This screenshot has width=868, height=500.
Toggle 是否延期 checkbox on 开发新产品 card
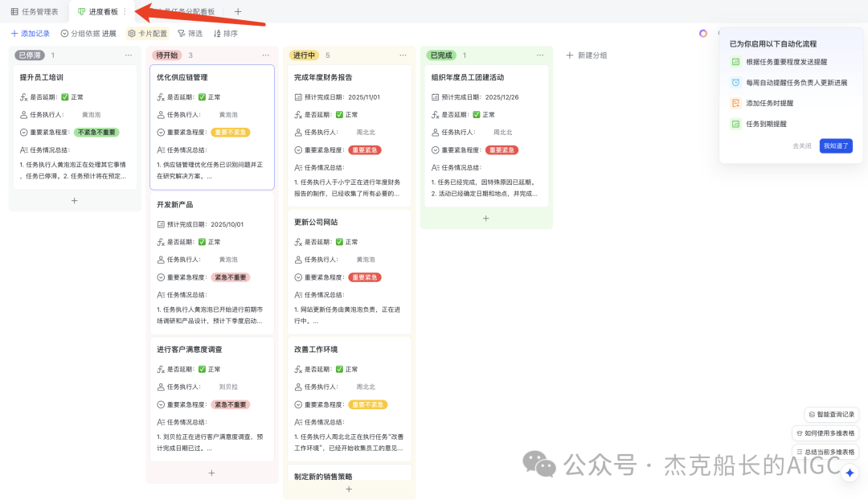point(202,242)
